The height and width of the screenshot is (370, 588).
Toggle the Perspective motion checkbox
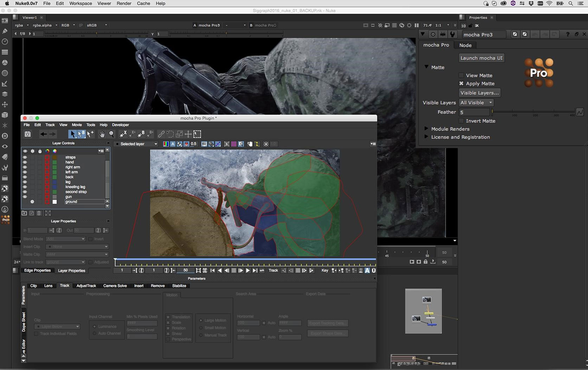[x=168, y=339]
